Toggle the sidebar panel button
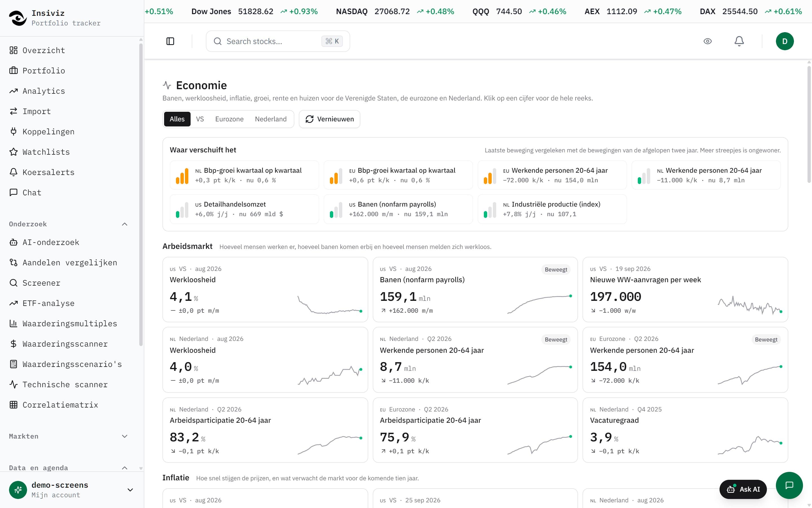Screen dimensions: 812x508 [x=171, y=41]
